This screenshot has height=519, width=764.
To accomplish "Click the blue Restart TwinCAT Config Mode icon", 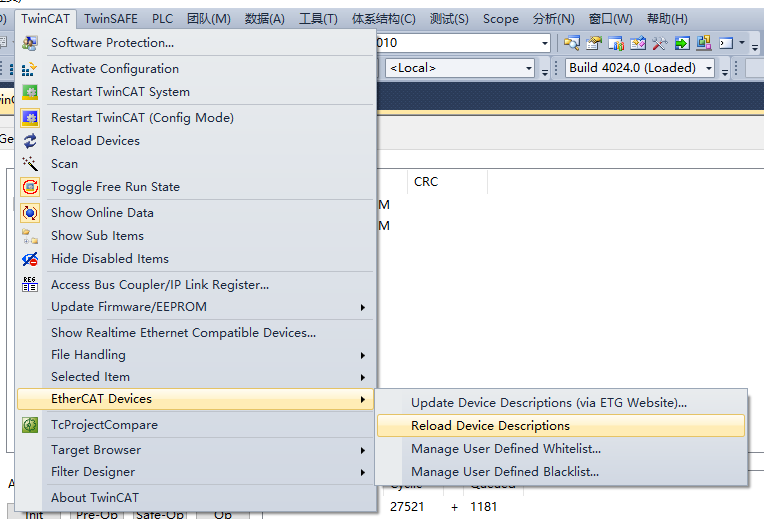I will [30, 117].
